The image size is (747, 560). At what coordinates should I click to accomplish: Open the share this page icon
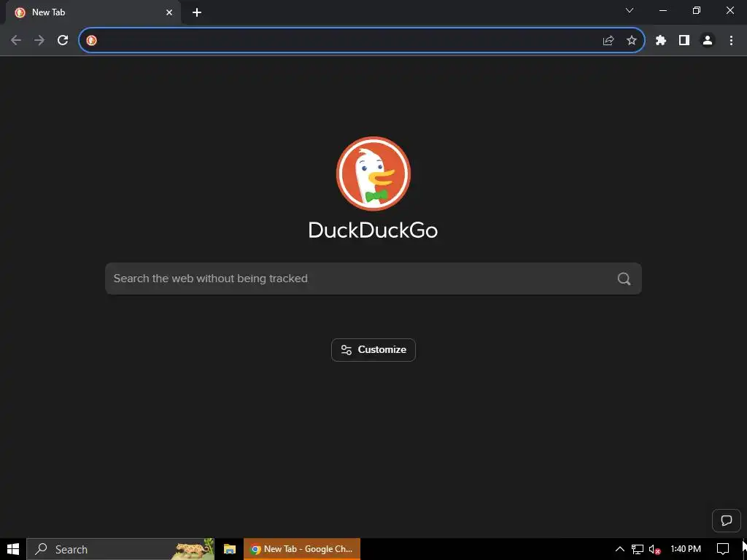tap(608, 41)
